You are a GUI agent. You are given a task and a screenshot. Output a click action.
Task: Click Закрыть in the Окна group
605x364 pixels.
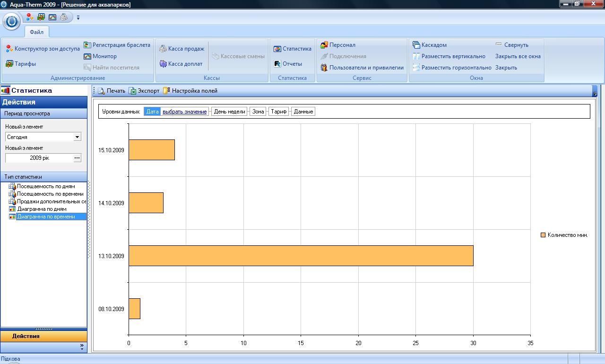pyautogui.click(x=506, y=68)
